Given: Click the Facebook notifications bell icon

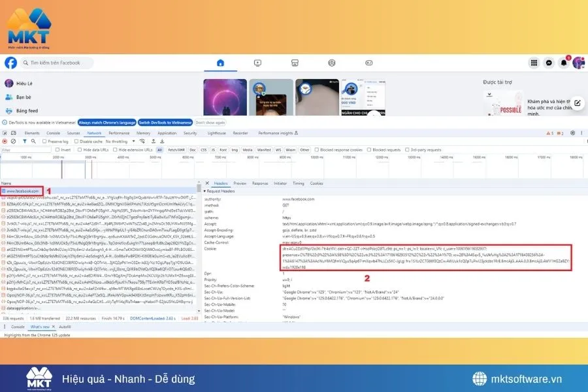Looking at the screenshot, I should [x=563, y=63].
